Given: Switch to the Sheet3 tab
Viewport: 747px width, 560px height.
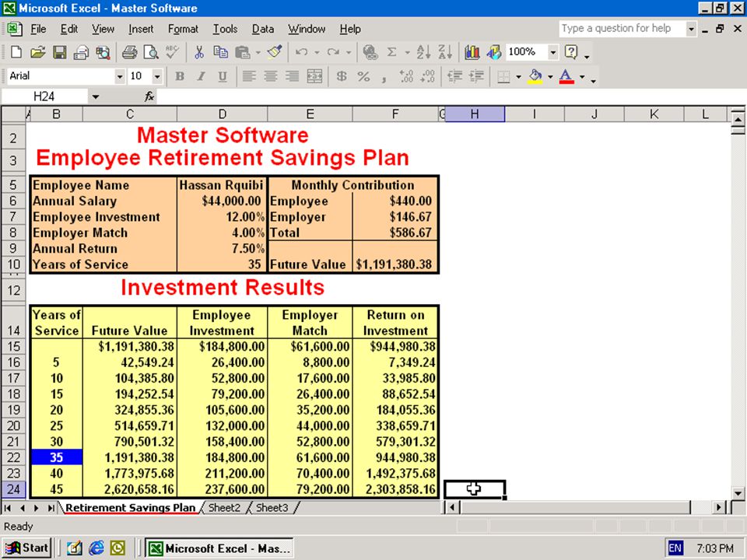Looking at the screenshot, I should pos(272,508).
